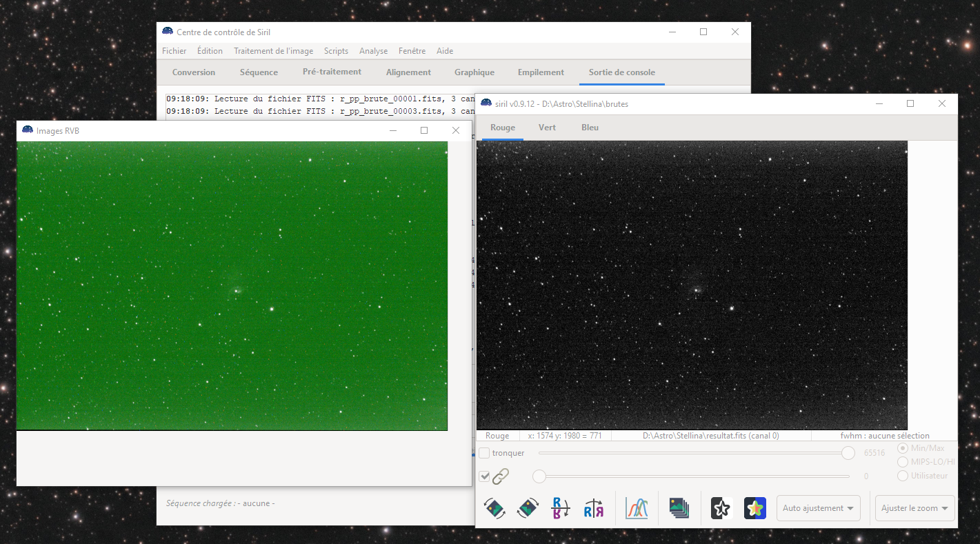Switch to the Vert channel tab
The width and height of the screenshot is (980, 544).
pyautogui.click(x=547, y=128)
